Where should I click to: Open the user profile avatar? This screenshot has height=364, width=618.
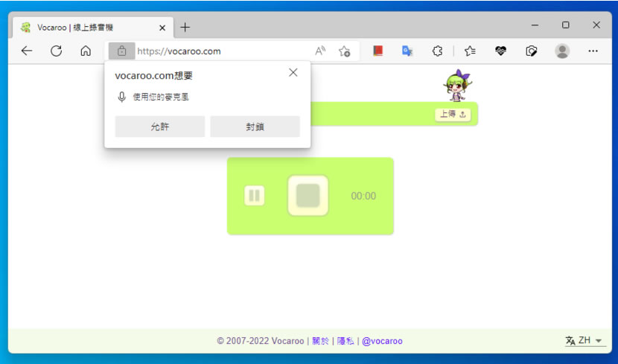click(562, 51)
